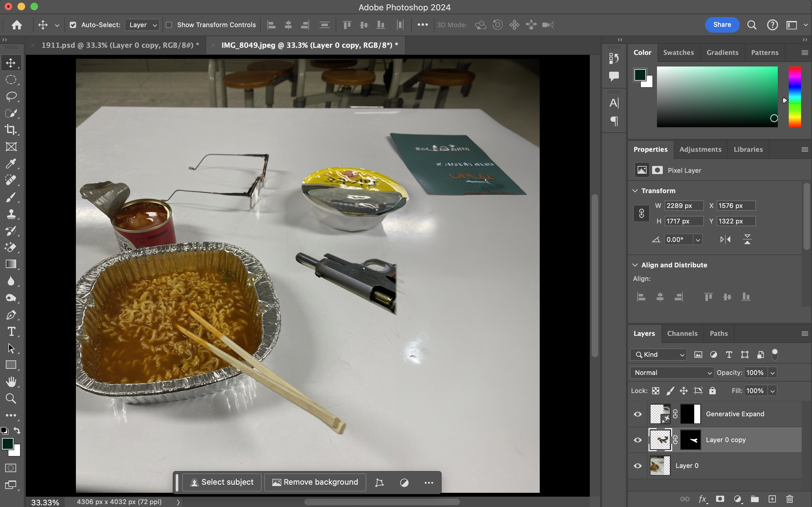Click the Remove background button
Screen dimensions: 812x507
pyautogui.click(x=315, y=482)
